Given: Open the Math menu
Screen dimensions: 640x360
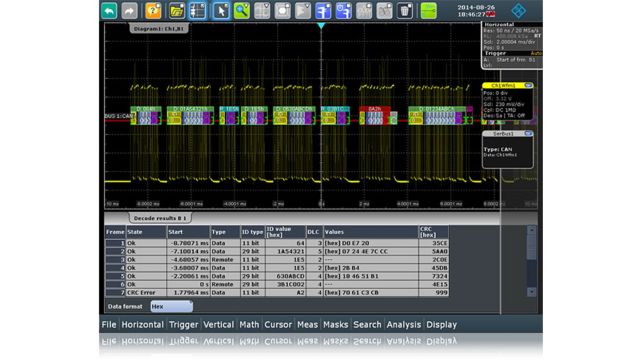Looking at the screenshot, I should tap(249, 324).
